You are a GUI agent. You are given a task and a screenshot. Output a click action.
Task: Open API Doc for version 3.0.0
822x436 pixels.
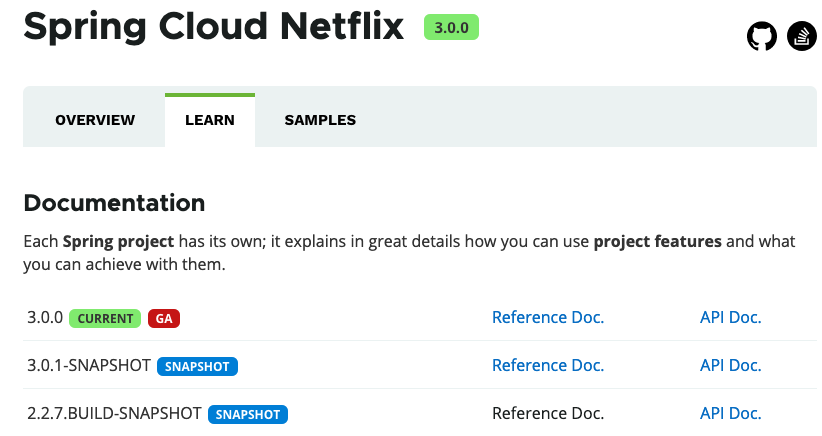pyautogui.click(x=730, y=317)
